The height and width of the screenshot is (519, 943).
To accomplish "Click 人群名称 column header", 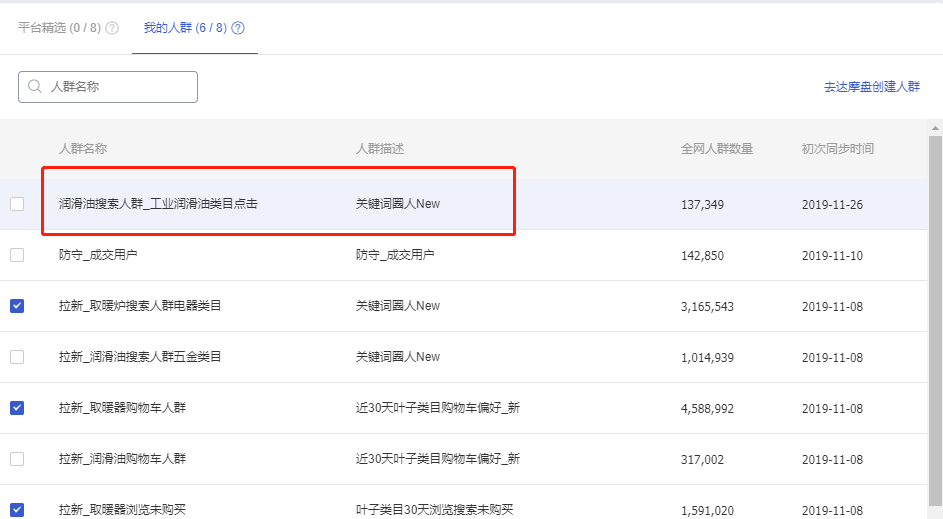I will pos(83,149).
